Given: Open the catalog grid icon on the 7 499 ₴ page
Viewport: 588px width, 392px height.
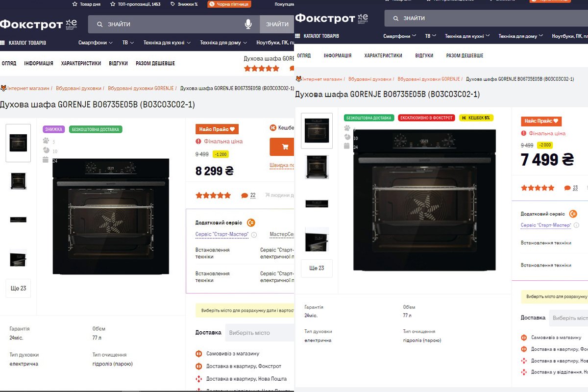Looking at the screenshot, I should coord(297,36).
